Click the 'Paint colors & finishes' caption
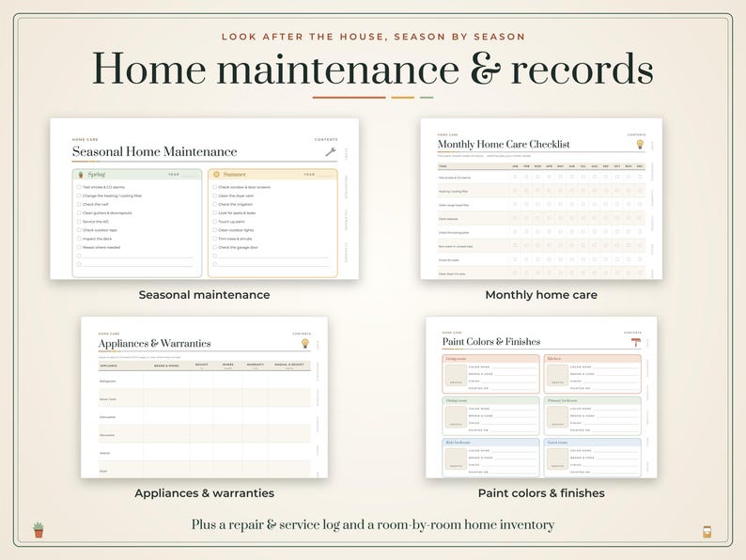This screenshot has width=746, height=560. click(x=541, y=493)
